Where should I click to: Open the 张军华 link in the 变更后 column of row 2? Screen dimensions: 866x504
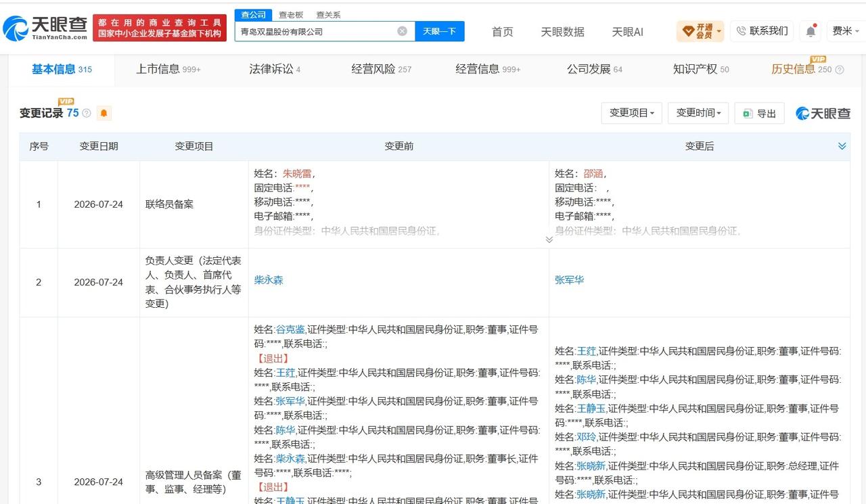[x=570, y=279]
